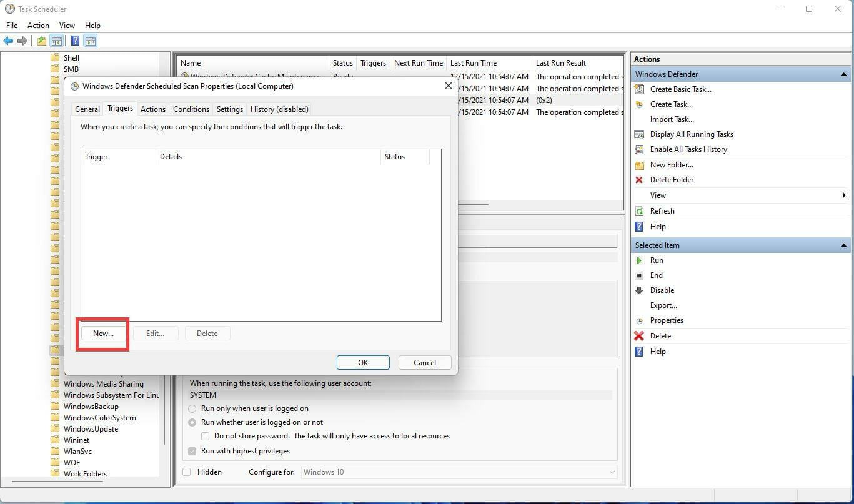Click the Disable down-arrow icon
854x504 pixels.
coord(639,290)
